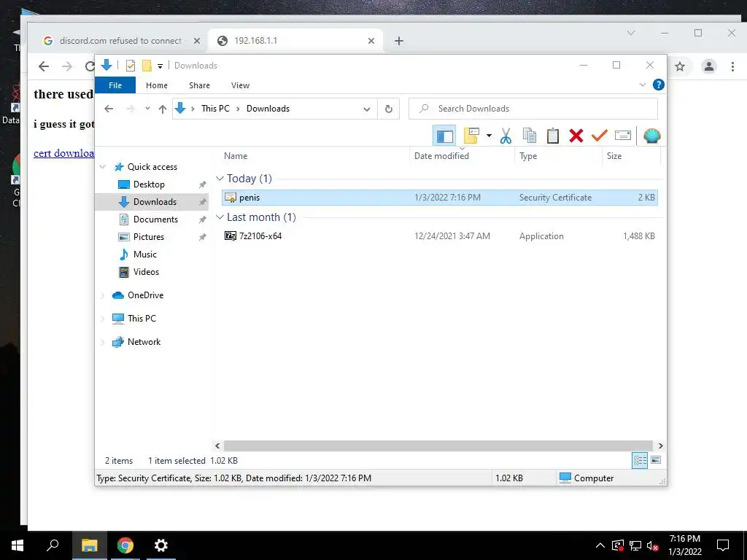Select Music in navigation pane
The image size is (747, 560).
pyautogui.click(x=145, y=254)
